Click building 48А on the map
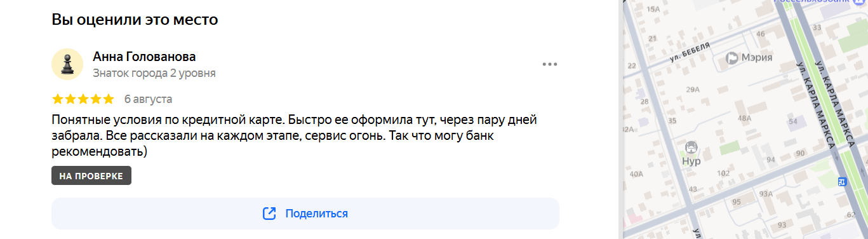Viewport: 868px width, 239px height. [x=744, y=118]
